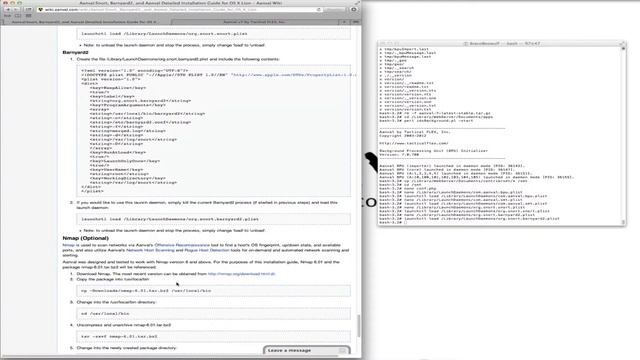Select the first Aanval installation guide tab

coord(87,22)
